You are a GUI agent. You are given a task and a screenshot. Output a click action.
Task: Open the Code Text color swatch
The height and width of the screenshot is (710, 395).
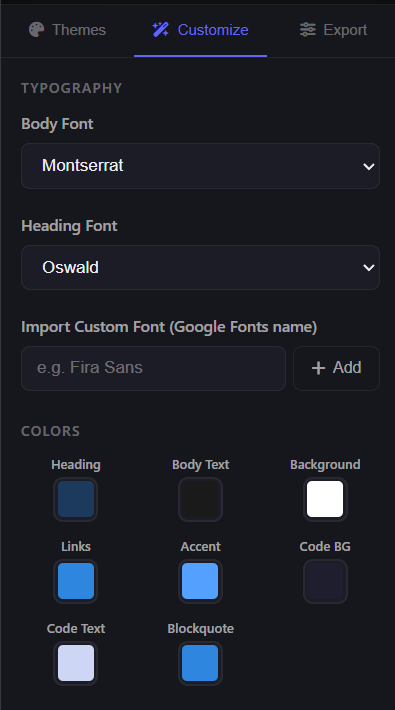[76, 663]
